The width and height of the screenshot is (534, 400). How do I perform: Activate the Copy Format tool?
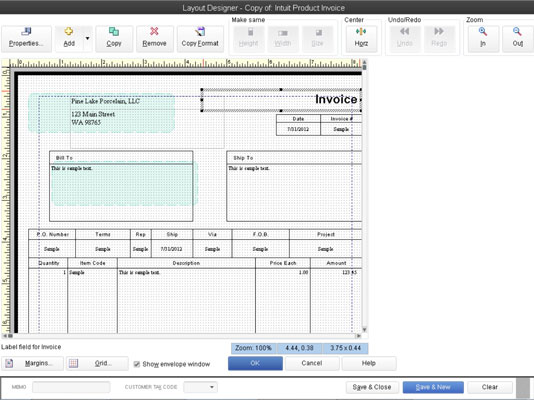pyautogui.click(x=200, y=32)
